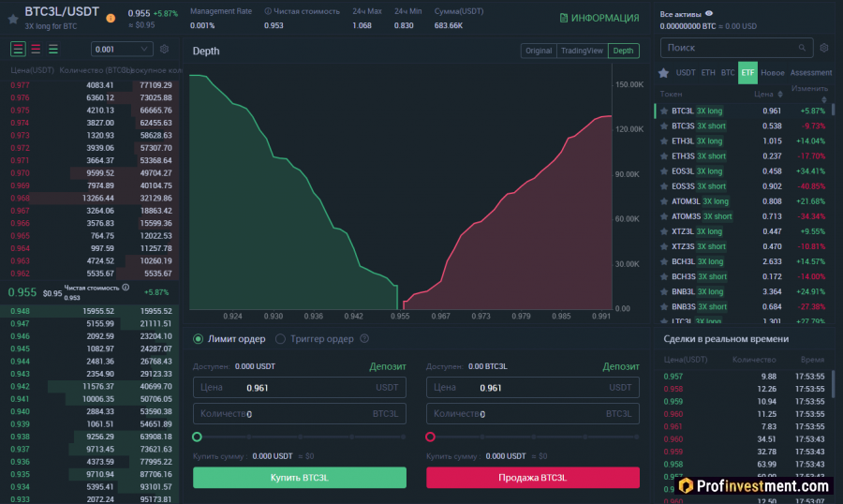The image size is (843, 504).
Task: Star the BTC3S 3X short row
Action: click(664, 126)
